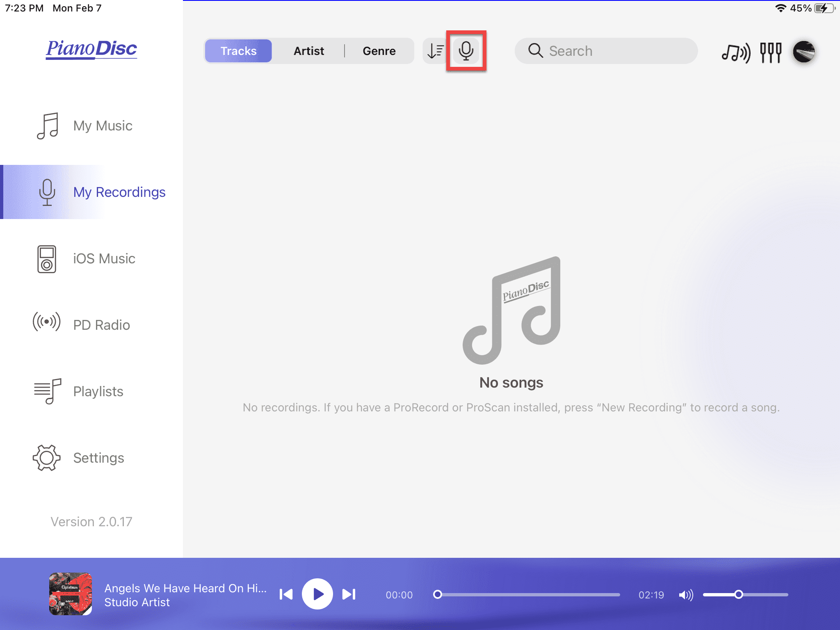840x630 pixels.
Task: Switch to the Artist tab
Action: [308, 51]
